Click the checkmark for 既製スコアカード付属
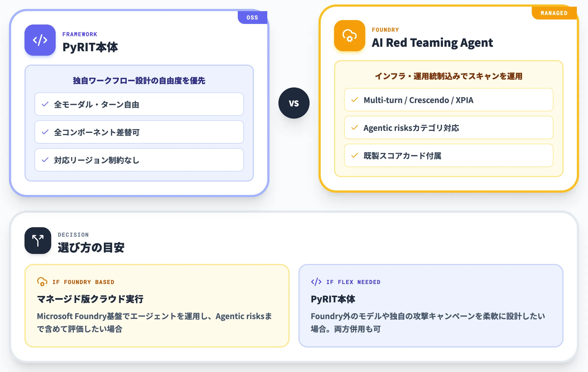 (x=355, y=155)
